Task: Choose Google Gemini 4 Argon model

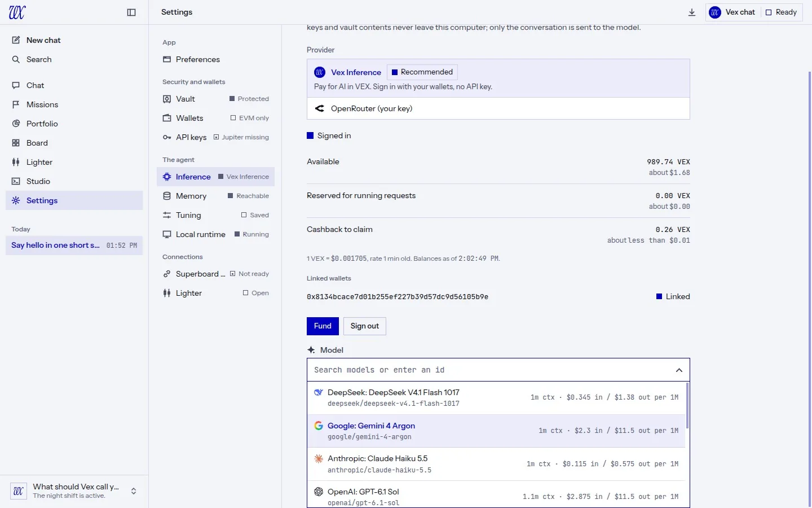Action: 496,431
